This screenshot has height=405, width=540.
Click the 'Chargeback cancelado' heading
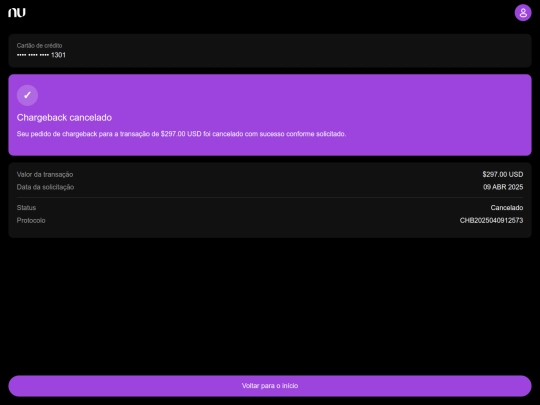click(x=64, y=118)
